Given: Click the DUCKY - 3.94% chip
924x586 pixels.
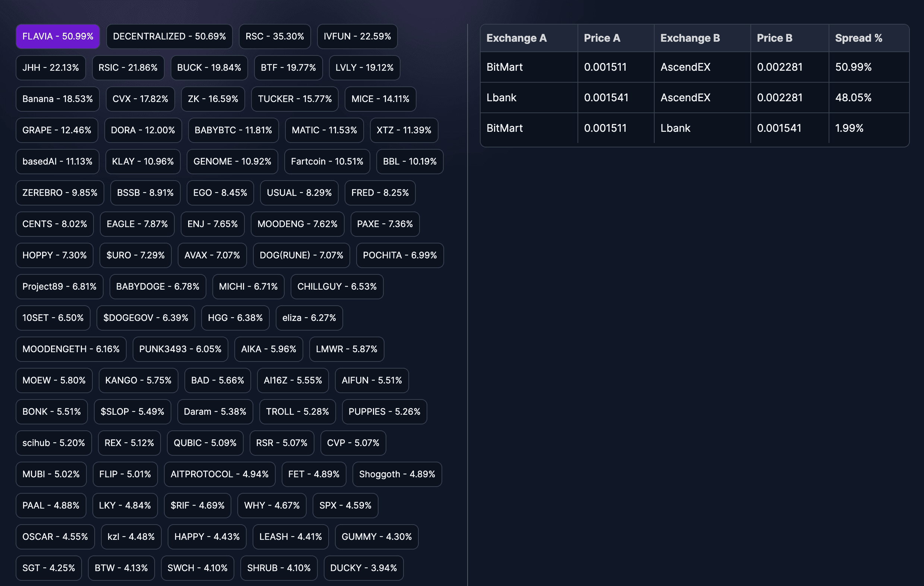Looking at the screenshot, I should click(364, 568).
